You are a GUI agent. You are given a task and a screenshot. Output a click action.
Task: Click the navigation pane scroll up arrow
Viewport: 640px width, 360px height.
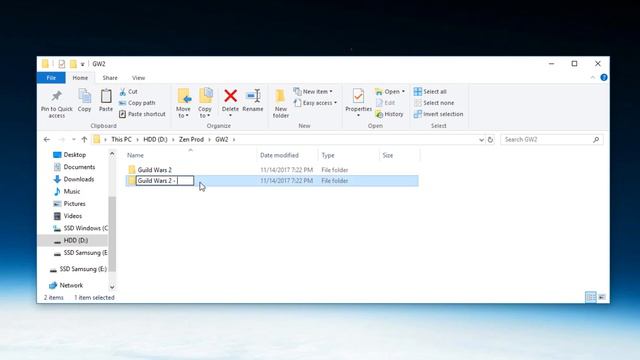point(112,153)
